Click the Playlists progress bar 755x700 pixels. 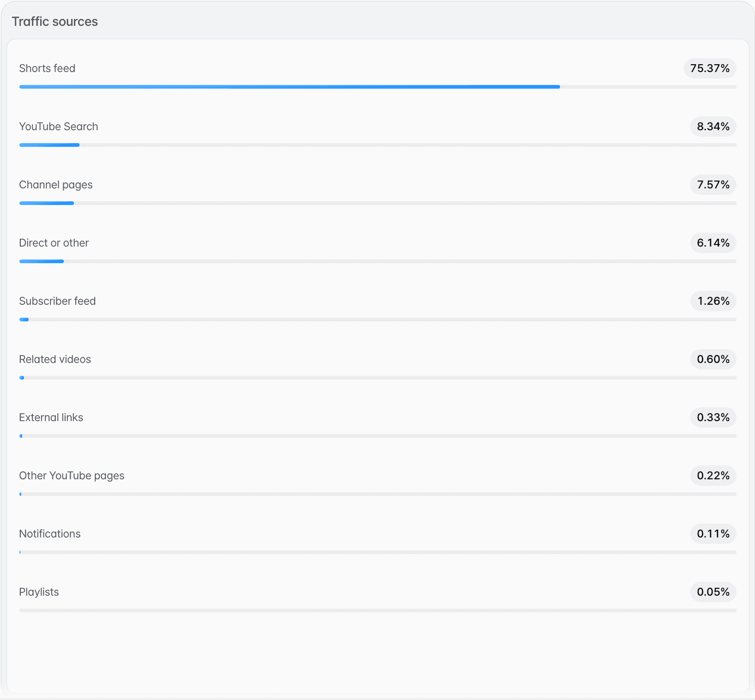coord(377,610)
